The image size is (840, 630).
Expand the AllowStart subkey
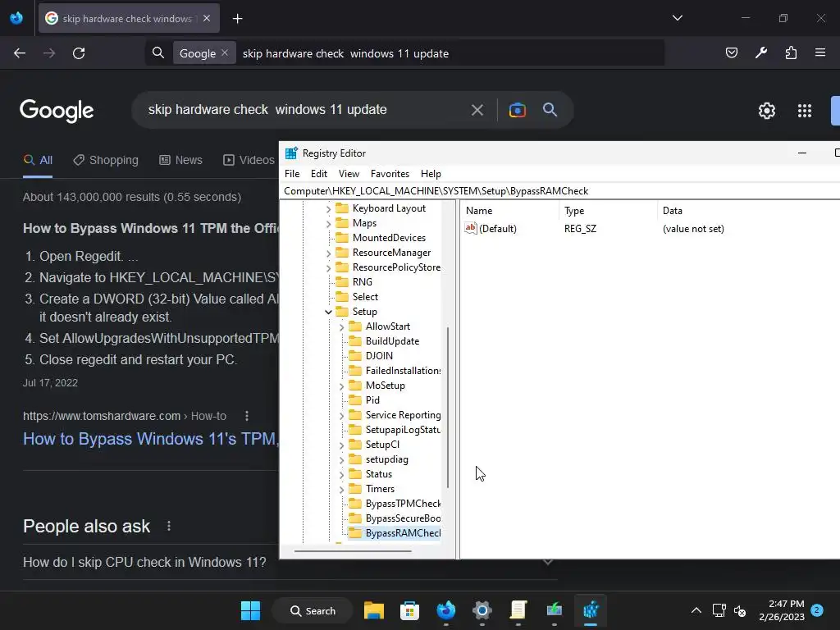click(x=342, y=326)
